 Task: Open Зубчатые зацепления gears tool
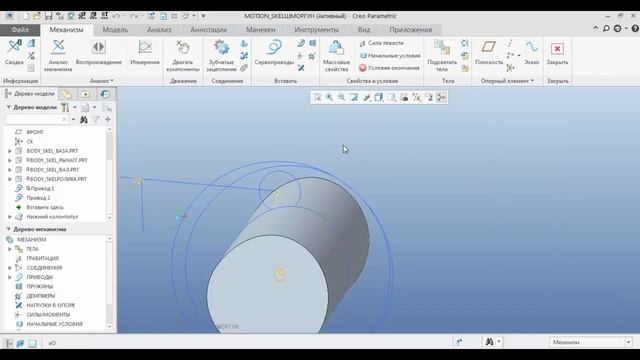pos(221,55)
